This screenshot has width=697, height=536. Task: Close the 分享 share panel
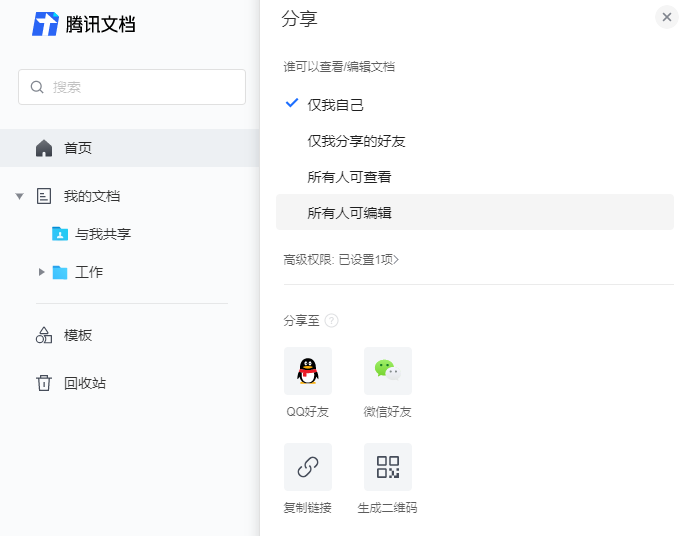tap(666, 17)
